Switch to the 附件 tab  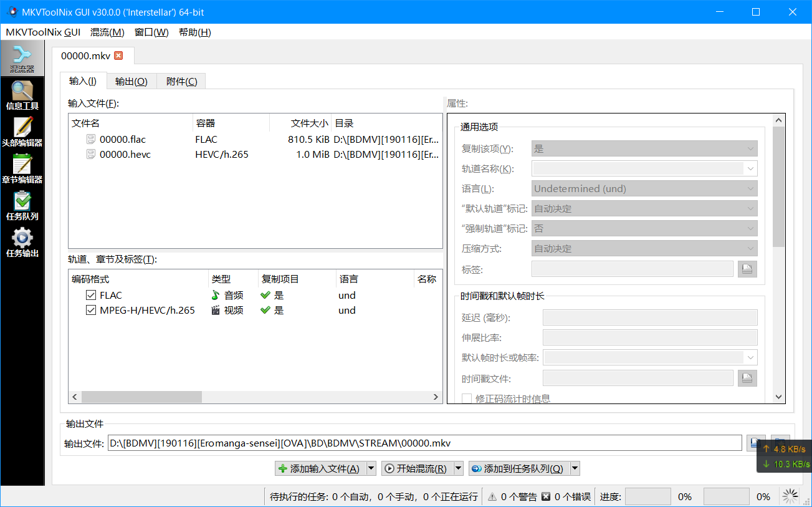pos(181,81)
